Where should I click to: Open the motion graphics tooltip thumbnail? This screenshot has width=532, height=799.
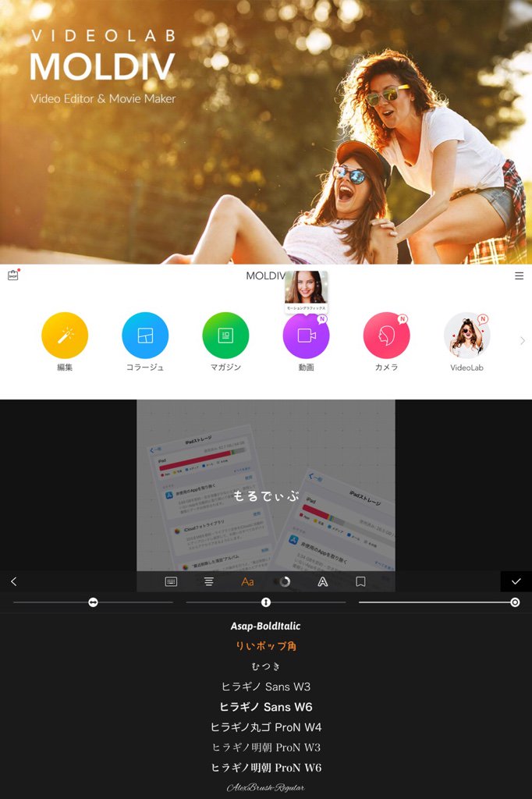tap(306, 291)
